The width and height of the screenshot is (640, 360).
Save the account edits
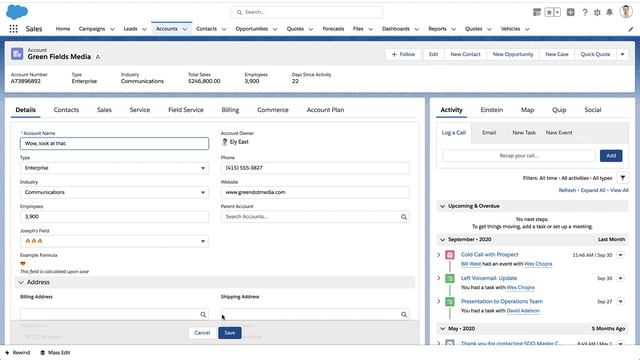point(230,333)
